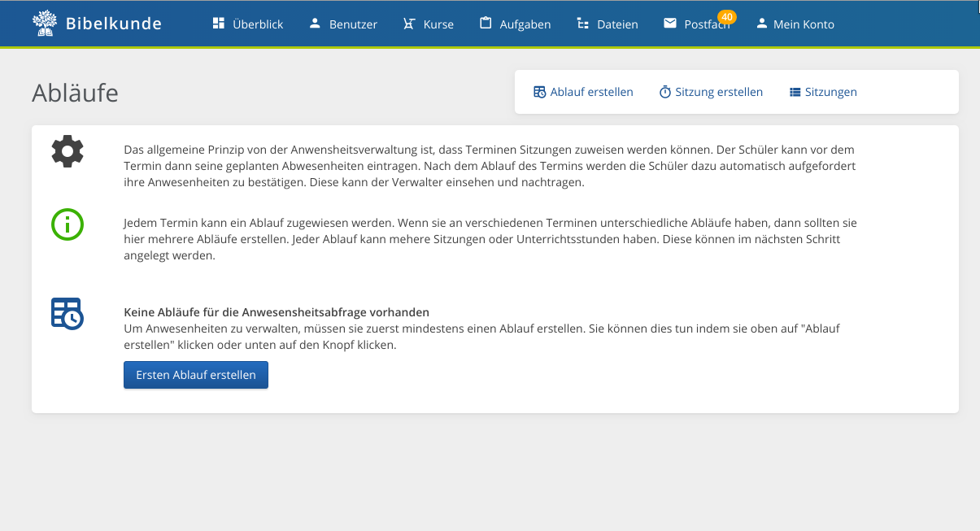980x531 pixels.
Task: Click the gray settings gear icon
Action: pos(68,151)
